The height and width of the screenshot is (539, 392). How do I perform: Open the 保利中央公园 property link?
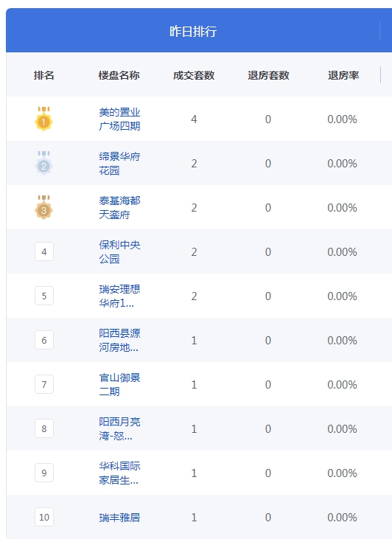click(119, 252)
